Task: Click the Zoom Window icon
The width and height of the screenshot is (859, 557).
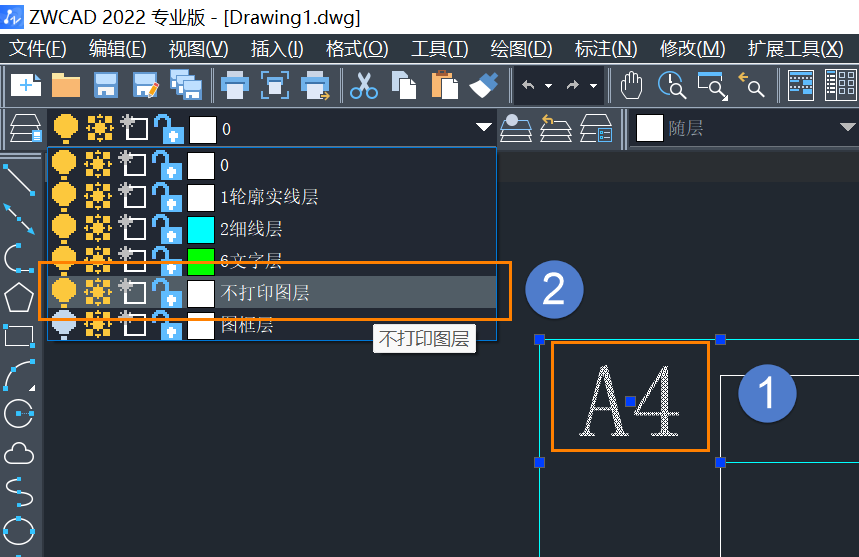Action: [712, 85]
